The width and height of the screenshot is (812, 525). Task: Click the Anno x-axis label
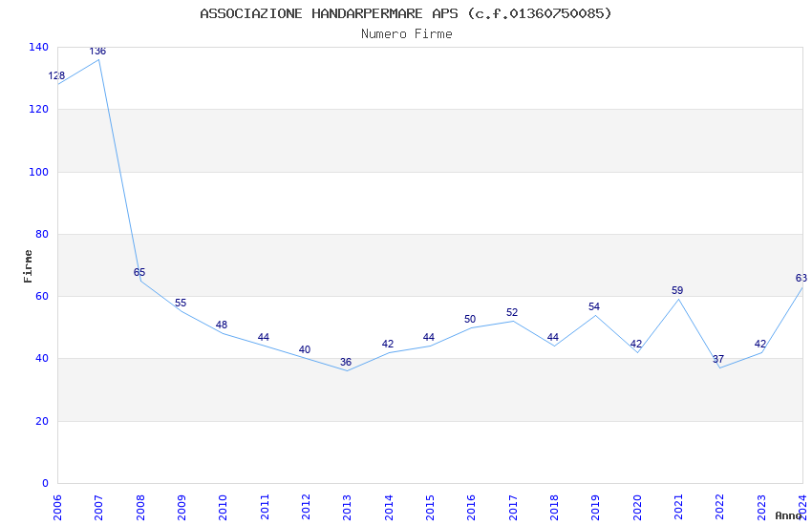788,515
